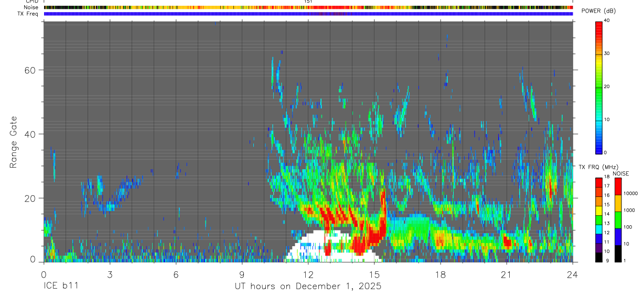The width and height of the screenshot is (644, 297).
Task: Click the orange NOISE swatch between 1000 and 10000
Action: (618, 203)
